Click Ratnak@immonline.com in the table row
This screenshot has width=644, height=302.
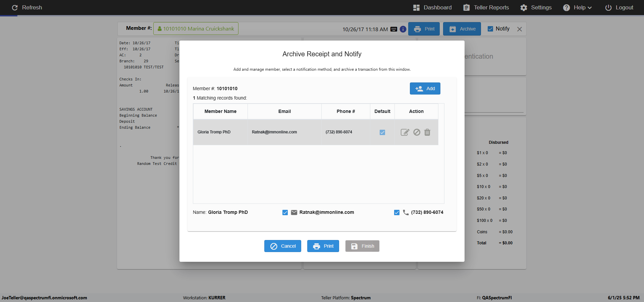pyautogui.click(x=274, y=132)
